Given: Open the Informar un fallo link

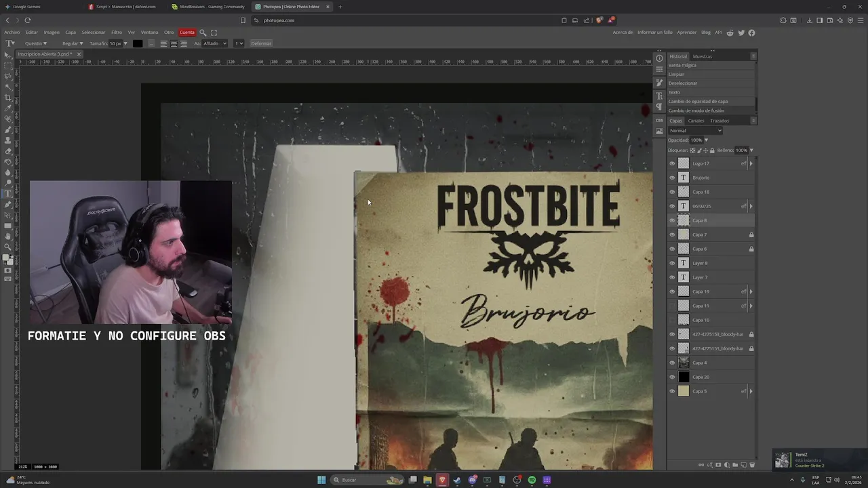Looking at the screenshot, I should point(655,33).
